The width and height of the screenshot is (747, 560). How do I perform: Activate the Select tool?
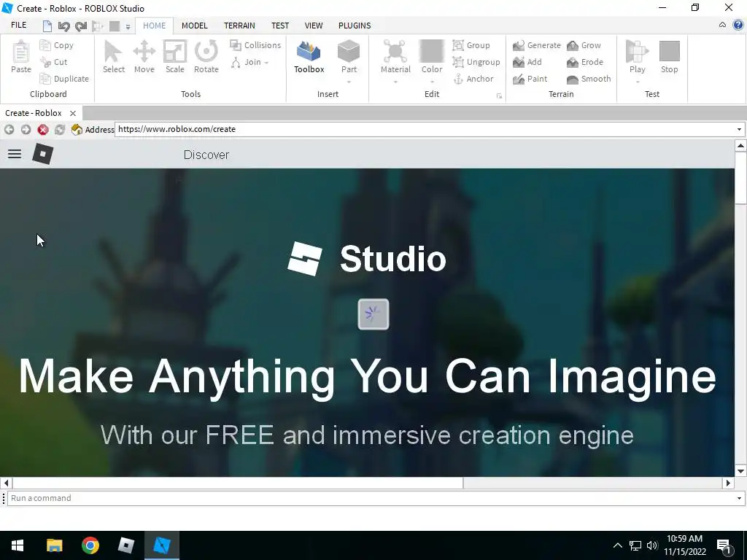click(x=113, y=57)
